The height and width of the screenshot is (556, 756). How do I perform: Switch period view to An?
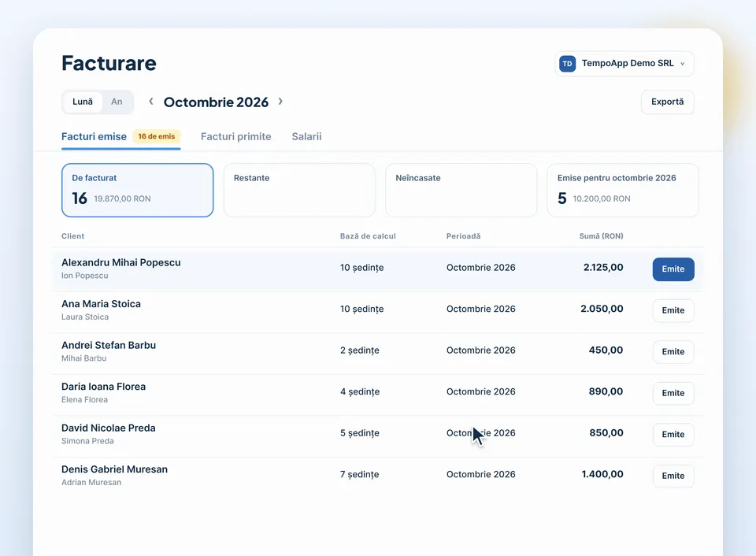[117, 102]
